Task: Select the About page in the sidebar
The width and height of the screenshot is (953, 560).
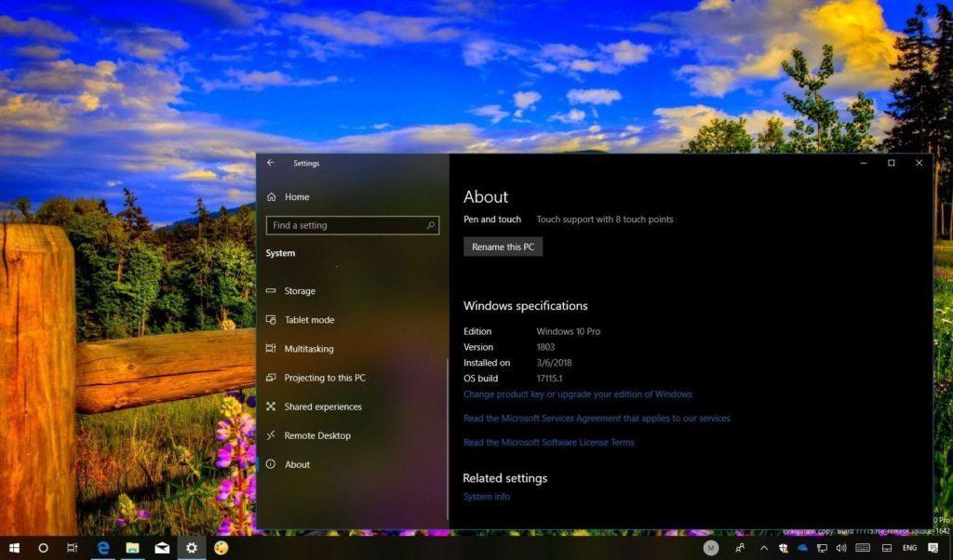Action: 297,464
